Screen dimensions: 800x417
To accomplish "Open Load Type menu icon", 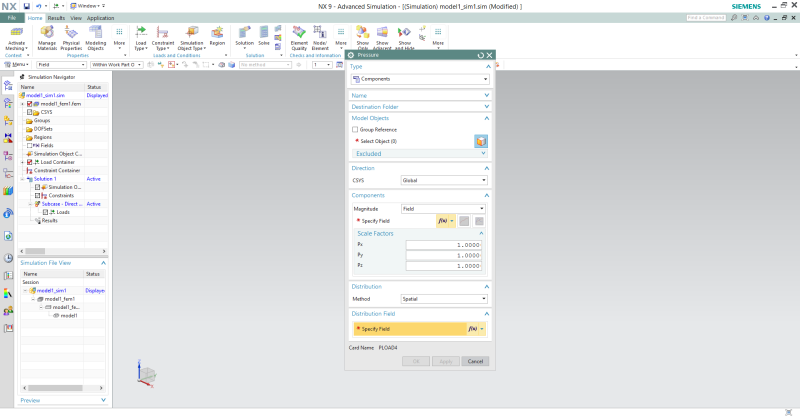I will coord(141,33).
